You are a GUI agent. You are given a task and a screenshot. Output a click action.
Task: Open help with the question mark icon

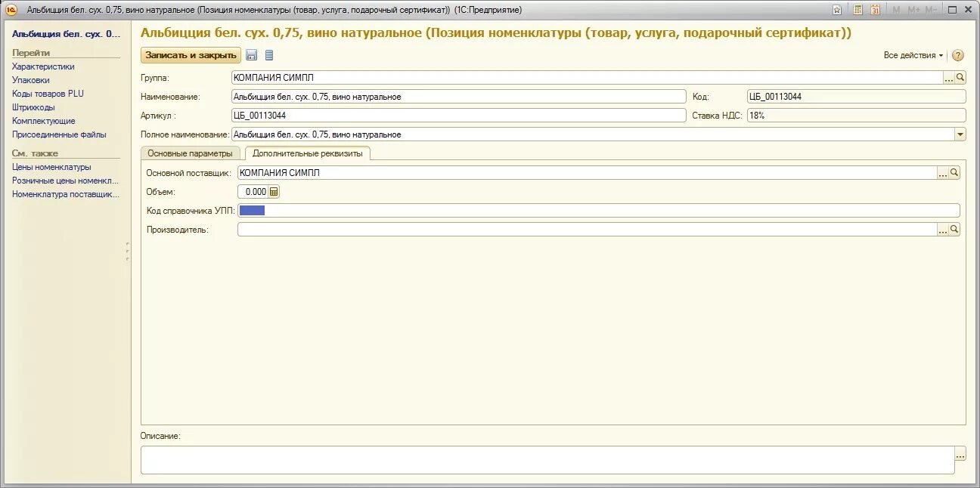pos(958,55)
